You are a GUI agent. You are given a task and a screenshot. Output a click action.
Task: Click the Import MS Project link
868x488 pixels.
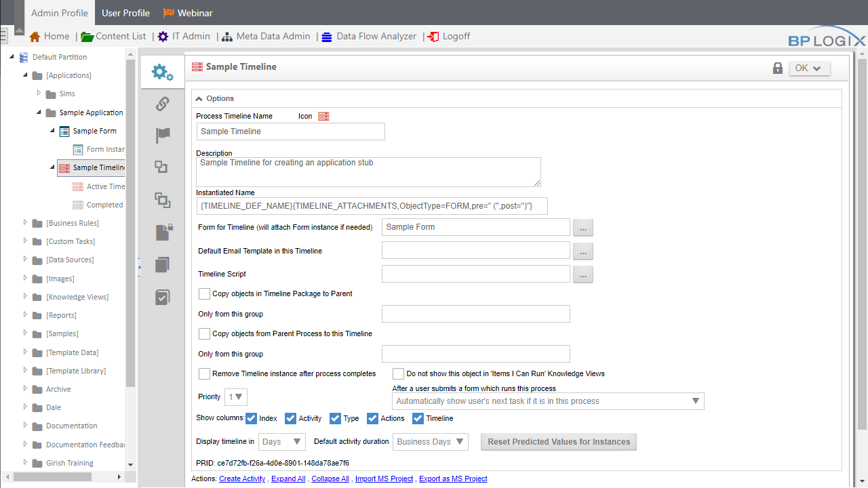(384, 479)
